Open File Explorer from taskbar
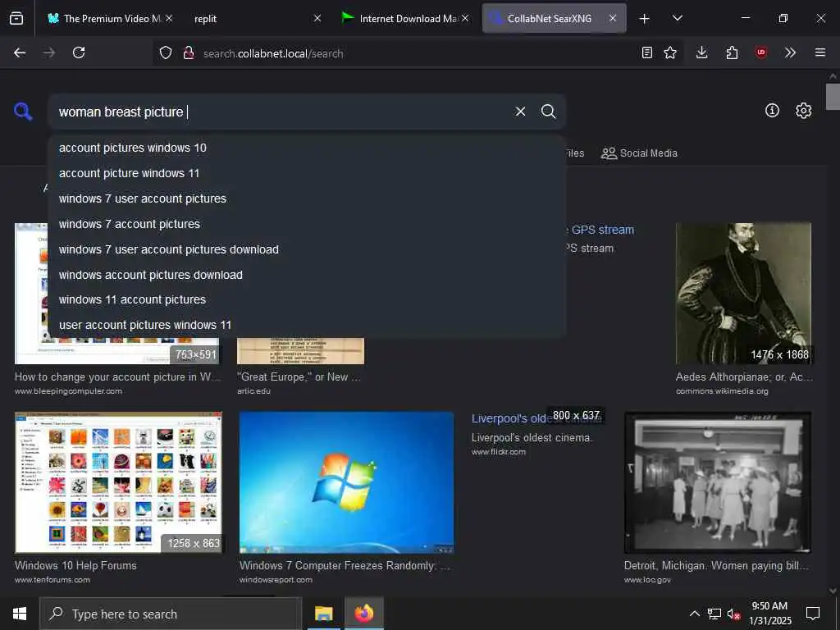 point(323,614)
